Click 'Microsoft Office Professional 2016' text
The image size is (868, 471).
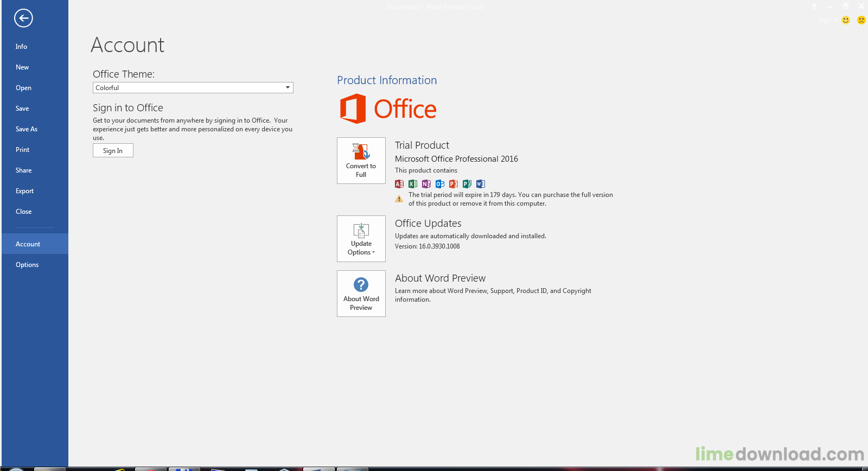point(456,159)
